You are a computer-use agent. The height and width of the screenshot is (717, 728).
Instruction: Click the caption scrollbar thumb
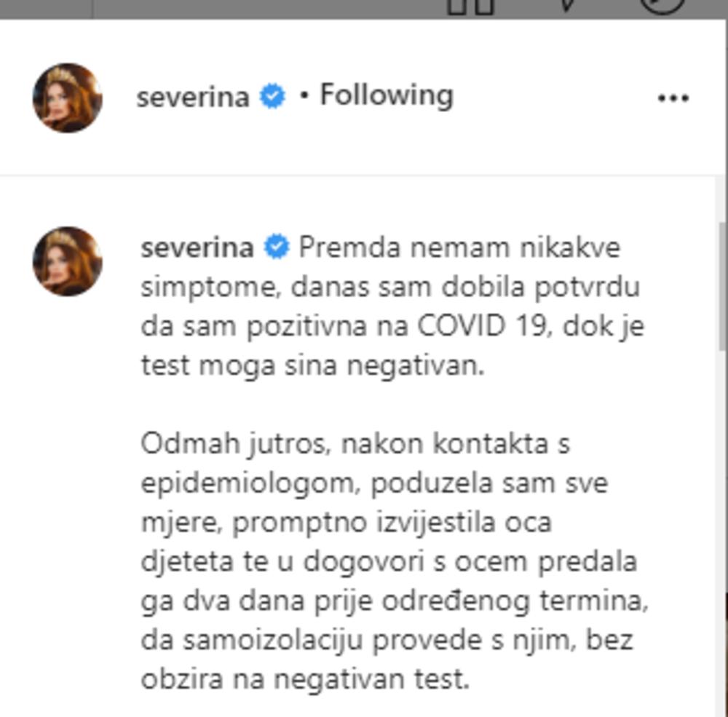click(723, 286)
